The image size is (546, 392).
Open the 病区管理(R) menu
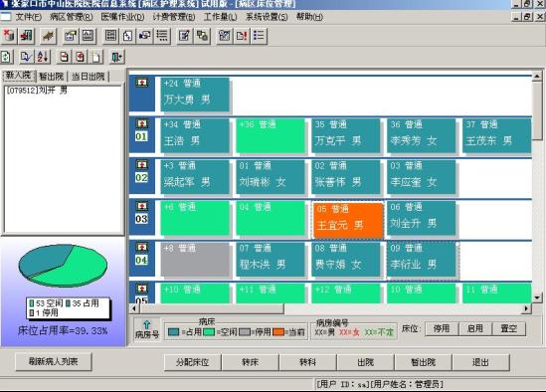[x=71, y=17]
